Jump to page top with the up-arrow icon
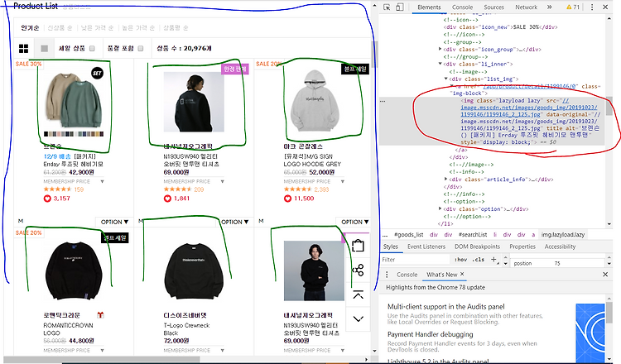 (358, 295)
